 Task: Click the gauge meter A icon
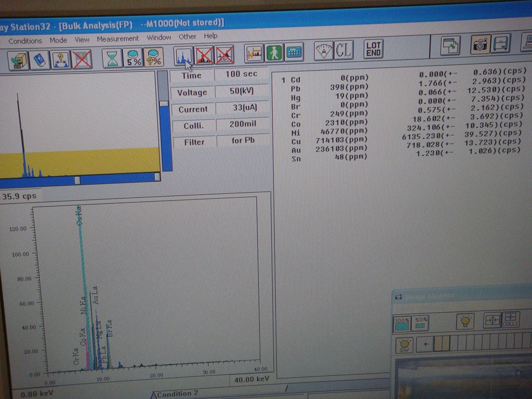pyautogui.click(x=324, y=51)
